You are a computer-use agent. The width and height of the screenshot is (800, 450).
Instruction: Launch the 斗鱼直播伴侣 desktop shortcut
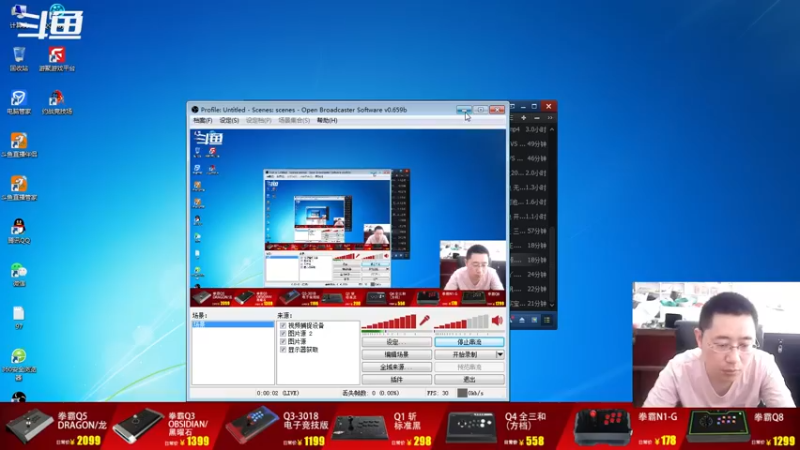pyautogui.click(x=19, y=145)
